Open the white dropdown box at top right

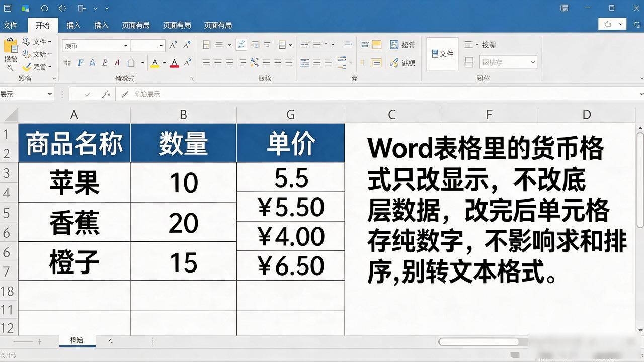[612, 24]
